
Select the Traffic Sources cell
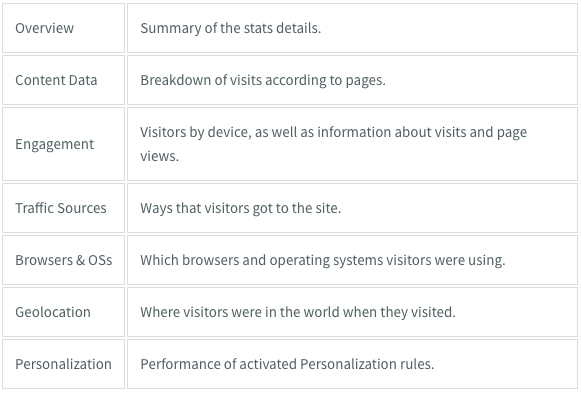click(x=63, y=208)
